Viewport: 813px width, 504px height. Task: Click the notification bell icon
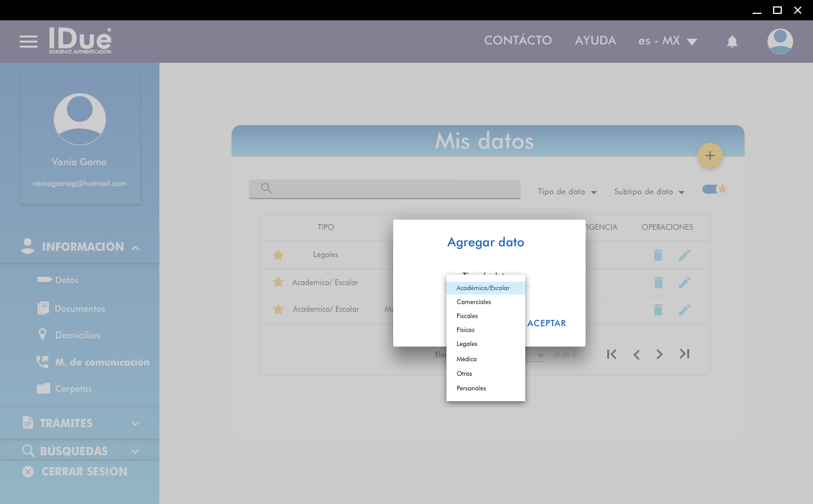tap(732, 42)
